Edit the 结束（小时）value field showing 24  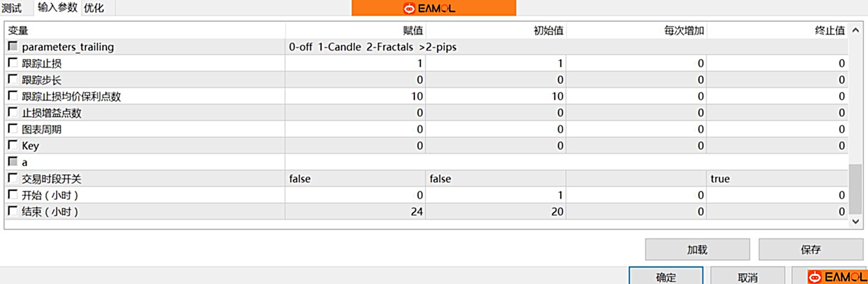355,212
